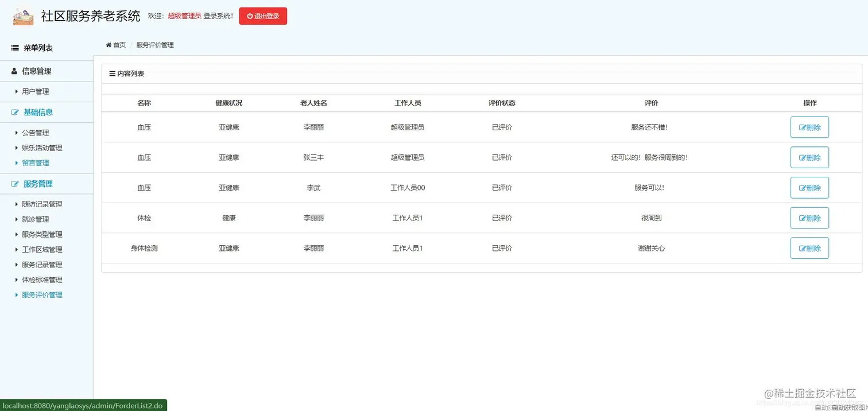Click the 工作人员00 cell
868x411 pixels.
[x=408, y=188]
